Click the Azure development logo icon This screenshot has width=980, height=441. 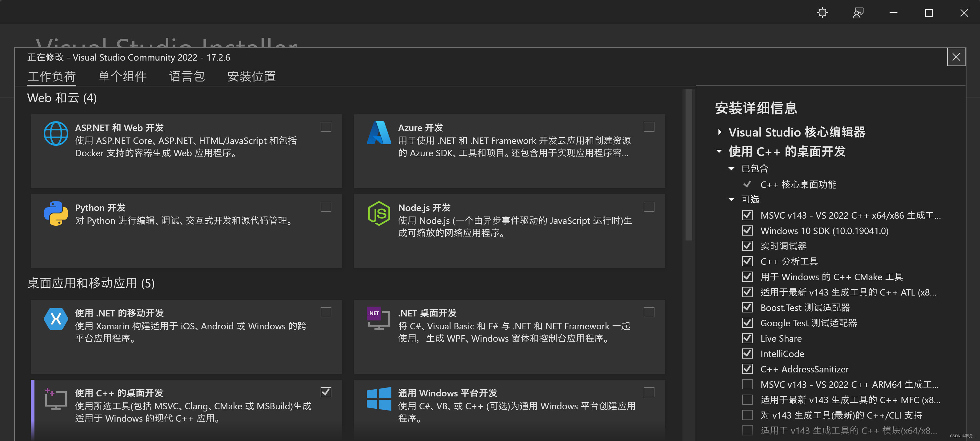pos(379,133)
